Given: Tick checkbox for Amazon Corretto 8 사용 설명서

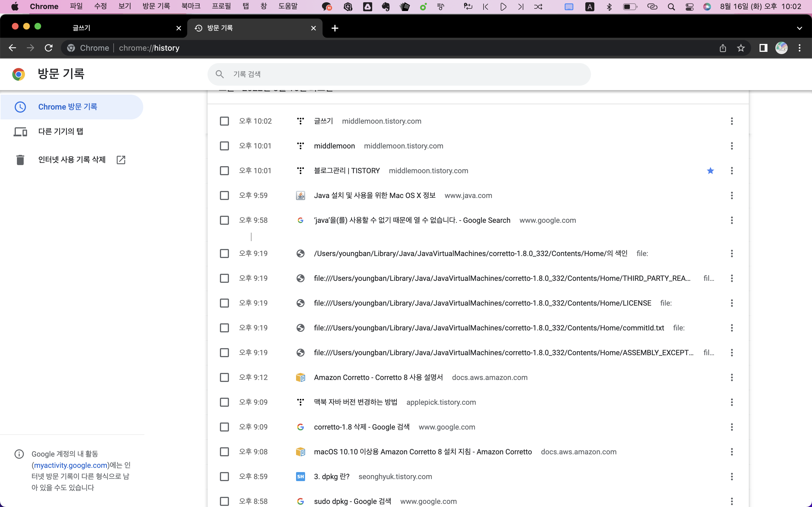Looking at the screenshot, I should tap(224, 377).
